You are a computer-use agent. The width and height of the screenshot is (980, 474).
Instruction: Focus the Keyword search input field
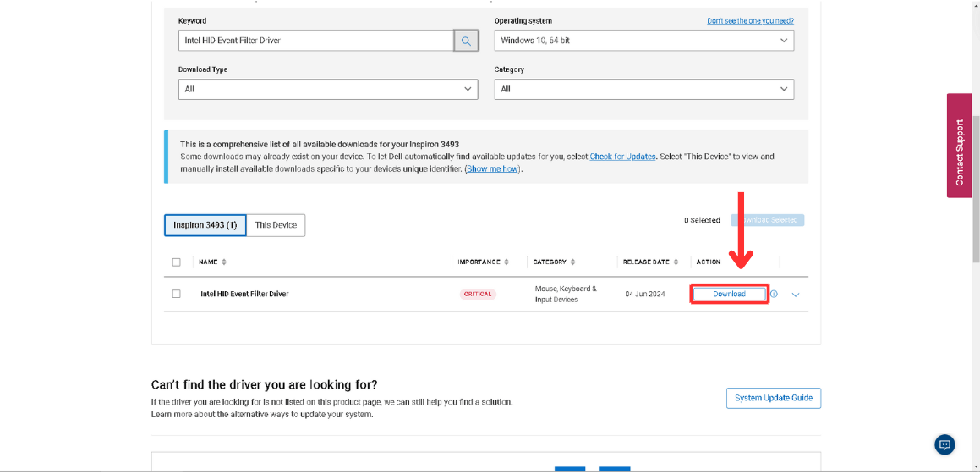click(315, 41)
